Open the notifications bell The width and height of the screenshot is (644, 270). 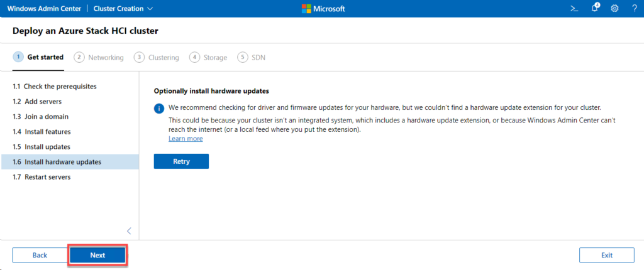[x=595, y=8]
